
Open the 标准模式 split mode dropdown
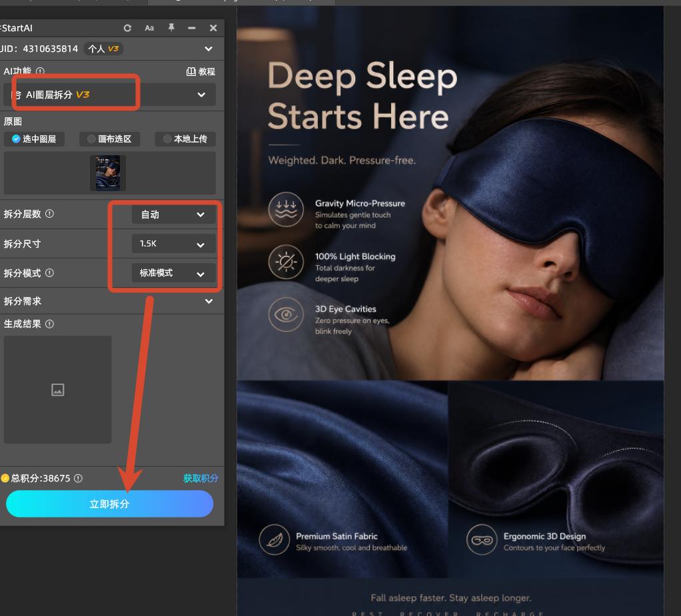point(174,273)
